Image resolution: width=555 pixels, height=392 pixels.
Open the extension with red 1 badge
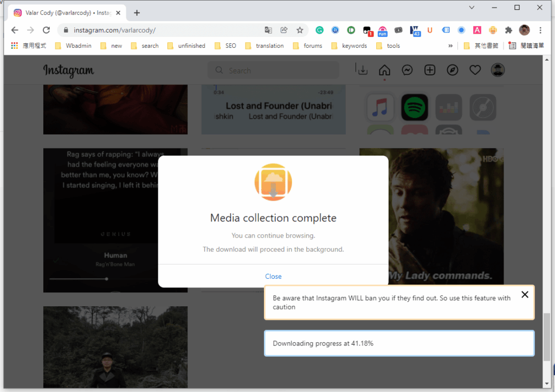(x=367, y=31)
